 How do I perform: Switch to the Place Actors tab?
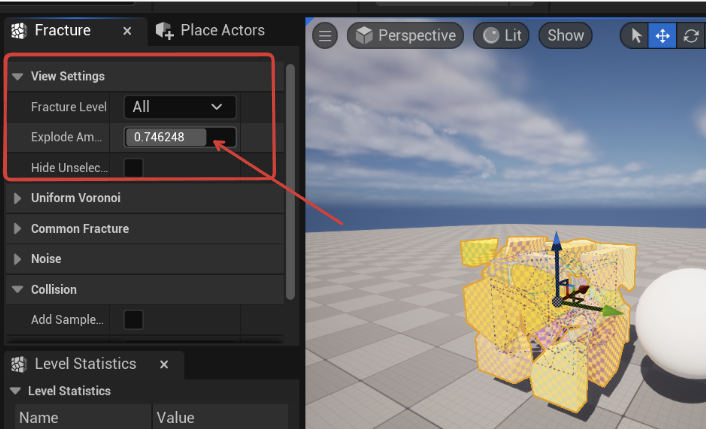click(x=211, y=30)
